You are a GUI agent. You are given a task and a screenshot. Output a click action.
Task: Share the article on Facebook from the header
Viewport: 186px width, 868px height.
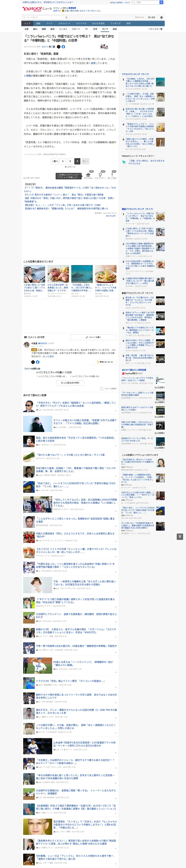click(x=63, y=47)
